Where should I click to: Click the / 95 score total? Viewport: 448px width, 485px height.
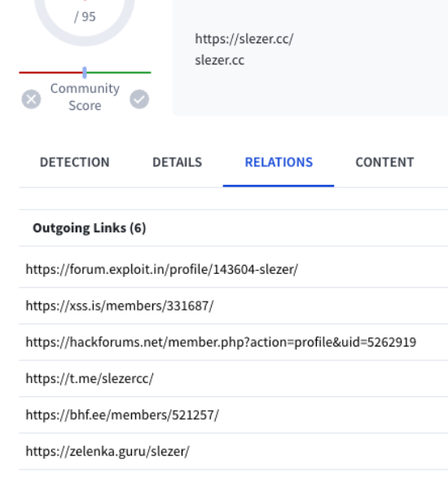[x=85, y=16]
